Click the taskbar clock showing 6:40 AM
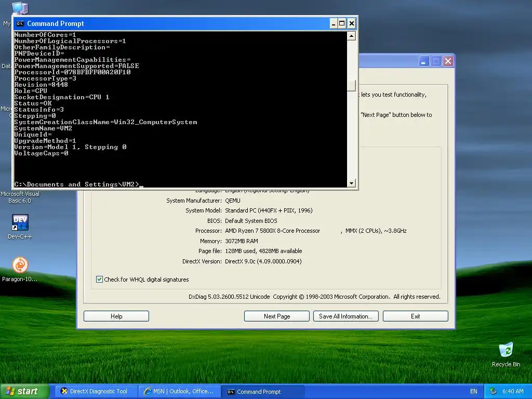Viewport: 532px width, 399px height. click(x=513, y=391)
